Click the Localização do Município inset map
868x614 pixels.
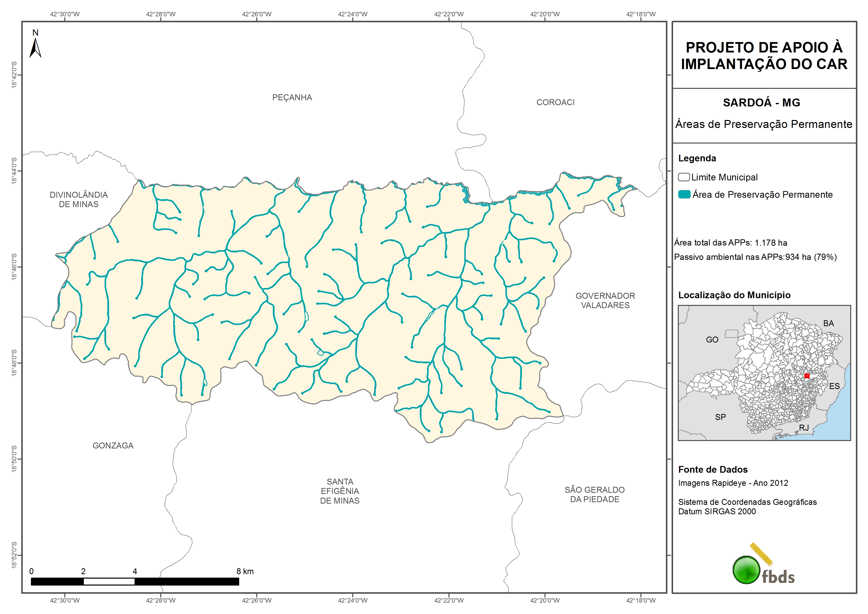click(764, 373)
